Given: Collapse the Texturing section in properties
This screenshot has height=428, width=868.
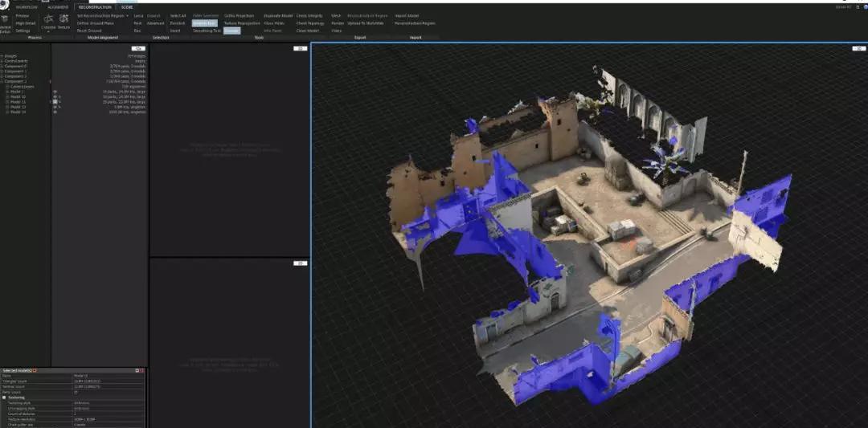Looking at the screenshot, I should 4,397.
